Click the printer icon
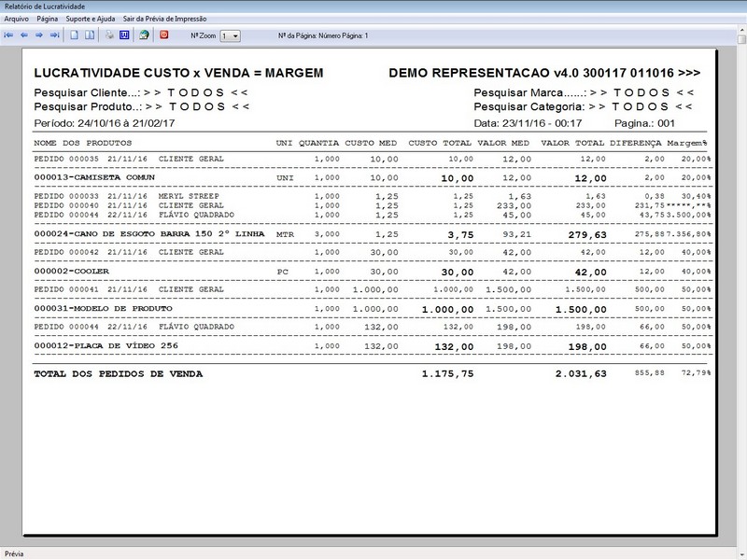Screen dimensions: 747x560 coord(109,35)
